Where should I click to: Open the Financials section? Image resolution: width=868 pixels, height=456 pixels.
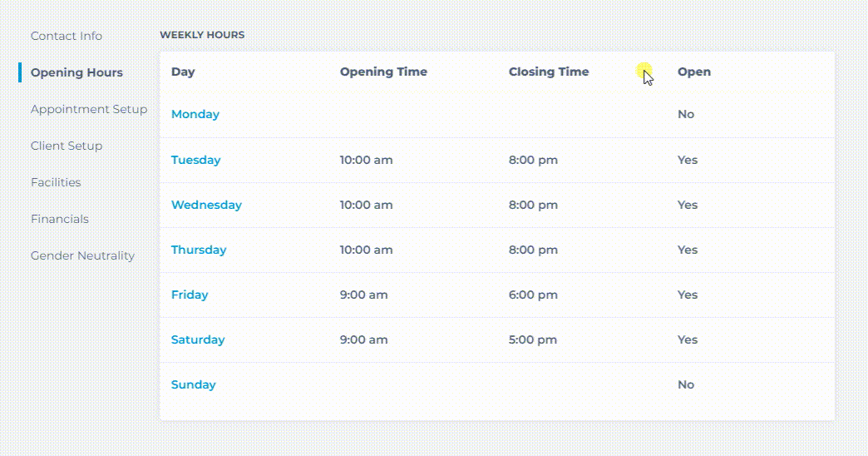(59, 219)
